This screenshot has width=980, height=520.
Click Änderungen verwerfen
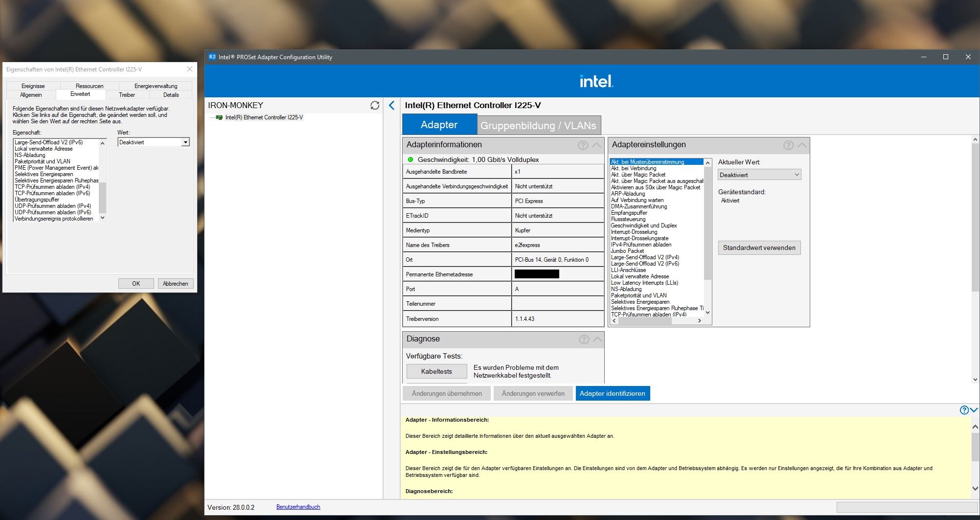point(533,393)
